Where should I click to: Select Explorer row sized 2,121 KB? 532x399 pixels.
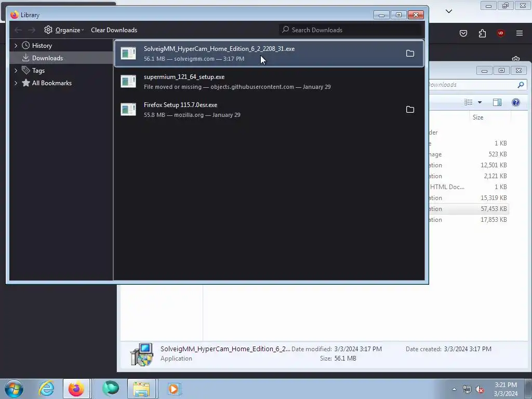click(468, 176)
